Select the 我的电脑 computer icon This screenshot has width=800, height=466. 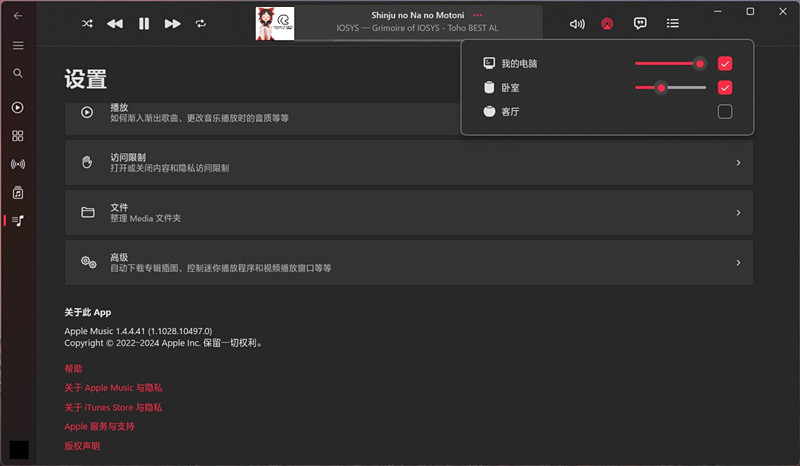(x=489, y=63)
